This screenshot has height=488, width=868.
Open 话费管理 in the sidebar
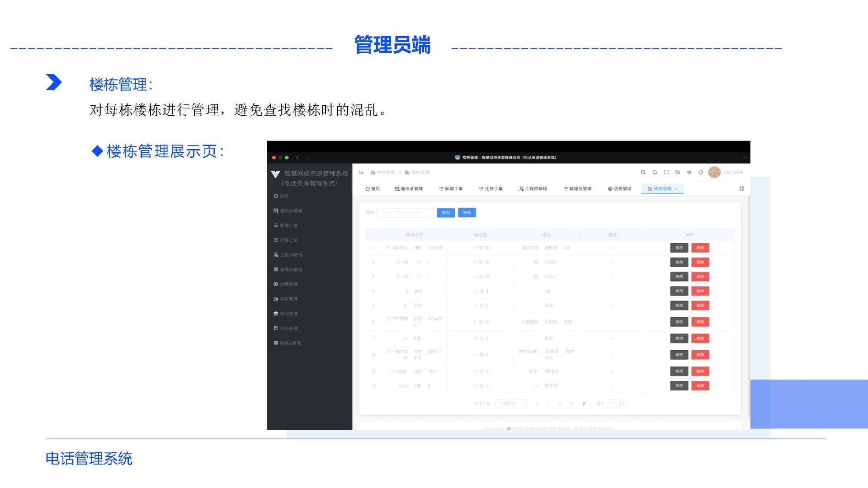click(x=288, y=284)
